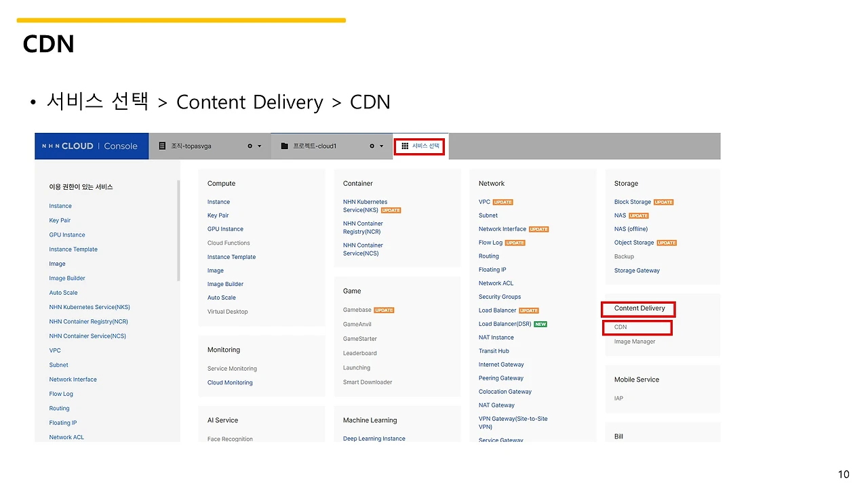Click the 이용 권한이 있는 서비스 heading
The height and width of the screenshot is (488, 868).
[81, 186]
